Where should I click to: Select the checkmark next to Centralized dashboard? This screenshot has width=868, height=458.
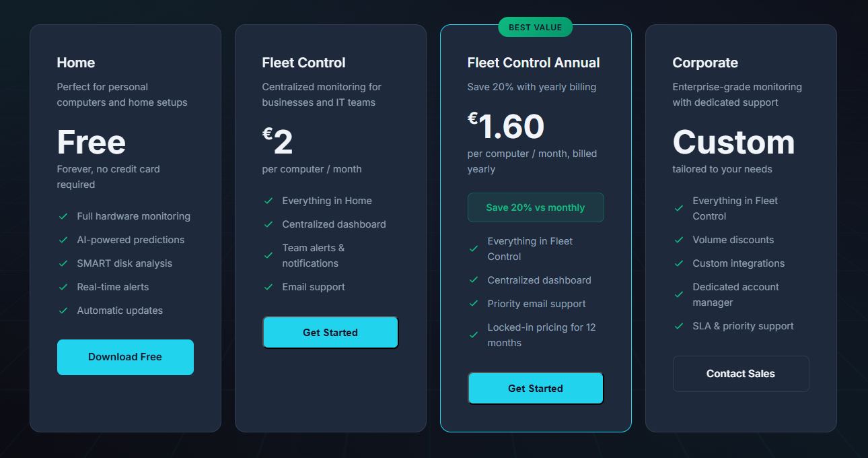click(268, 224)
